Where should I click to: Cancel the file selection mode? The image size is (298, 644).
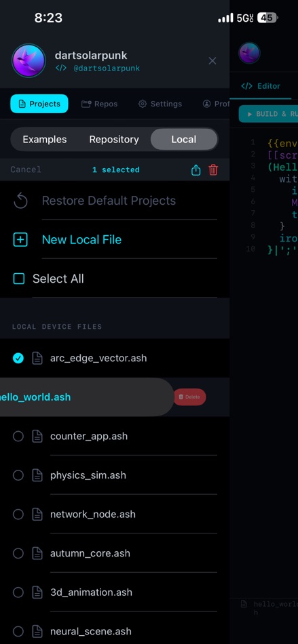pos(26,169)
